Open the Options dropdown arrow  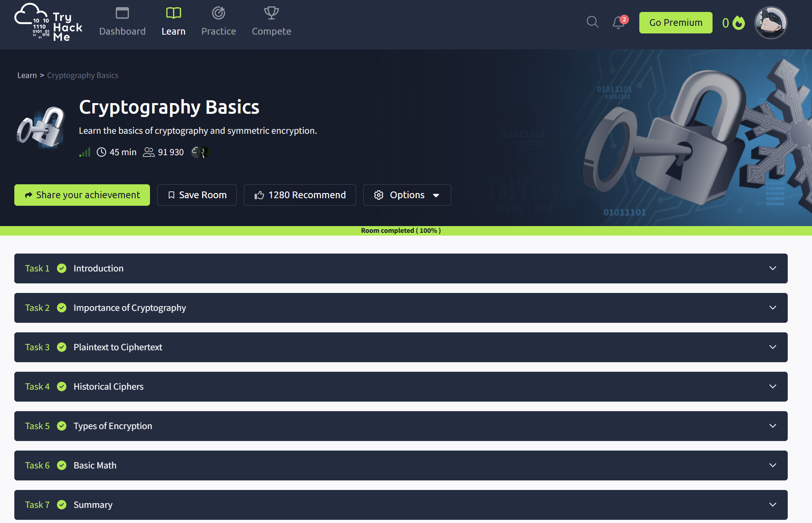point(436,195)
